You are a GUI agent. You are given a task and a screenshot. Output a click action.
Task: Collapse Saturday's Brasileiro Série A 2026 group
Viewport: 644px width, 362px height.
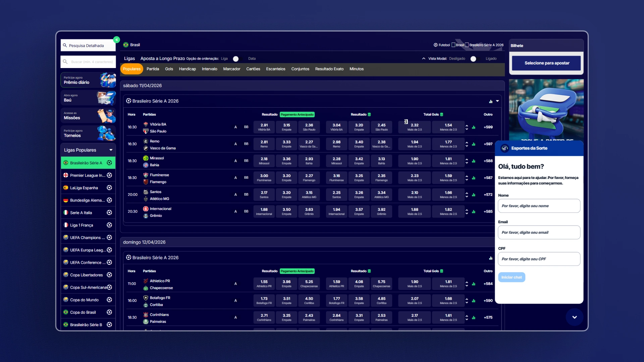[497, 101]
